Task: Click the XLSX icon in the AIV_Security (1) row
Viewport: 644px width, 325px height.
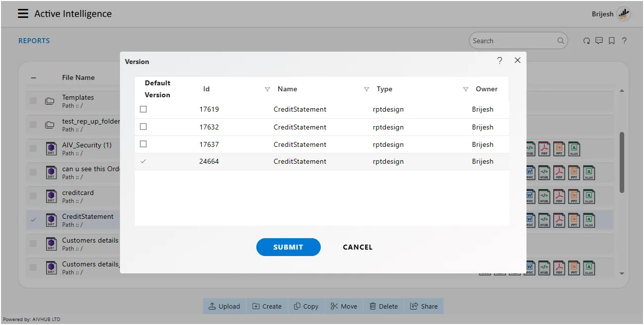Action: tap(574, 148)
